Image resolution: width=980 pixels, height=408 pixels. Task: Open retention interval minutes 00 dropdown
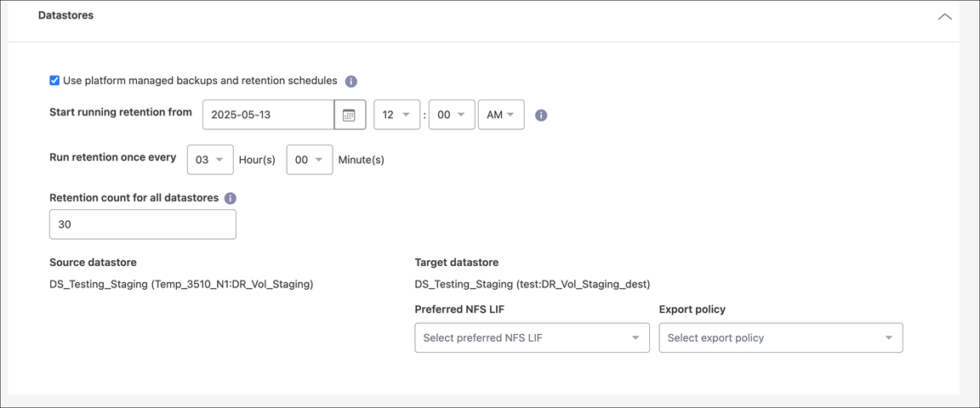click(309, 160)
